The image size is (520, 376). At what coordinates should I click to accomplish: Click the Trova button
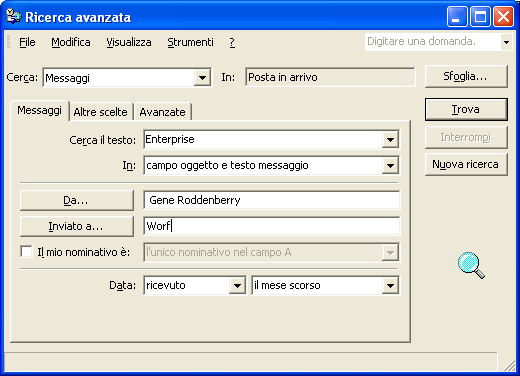[466, 109]
